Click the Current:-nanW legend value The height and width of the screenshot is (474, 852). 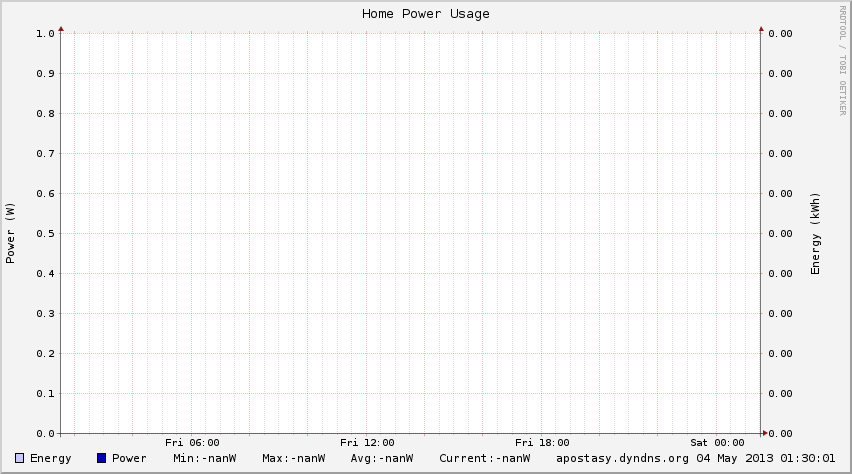(484, 458)
